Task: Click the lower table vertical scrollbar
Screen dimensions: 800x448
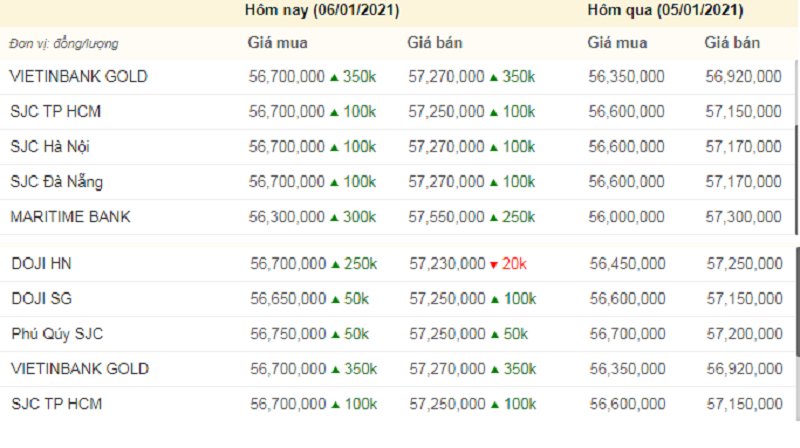Action: click(x=797, y=302)
